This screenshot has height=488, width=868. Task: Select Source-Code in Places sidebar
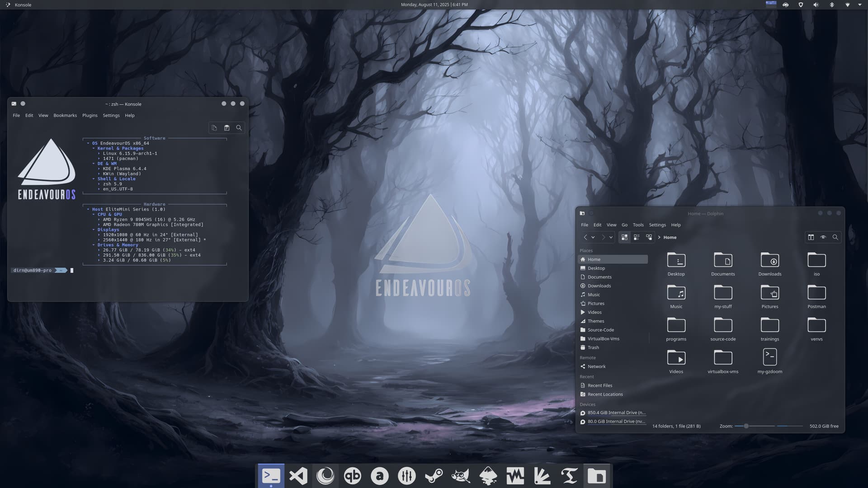(600, 330)
